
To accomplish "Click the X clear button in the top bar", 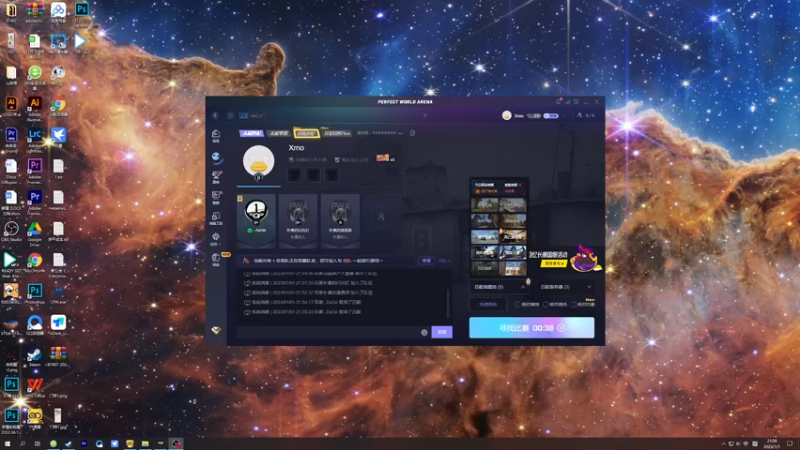I will [424, 115].
